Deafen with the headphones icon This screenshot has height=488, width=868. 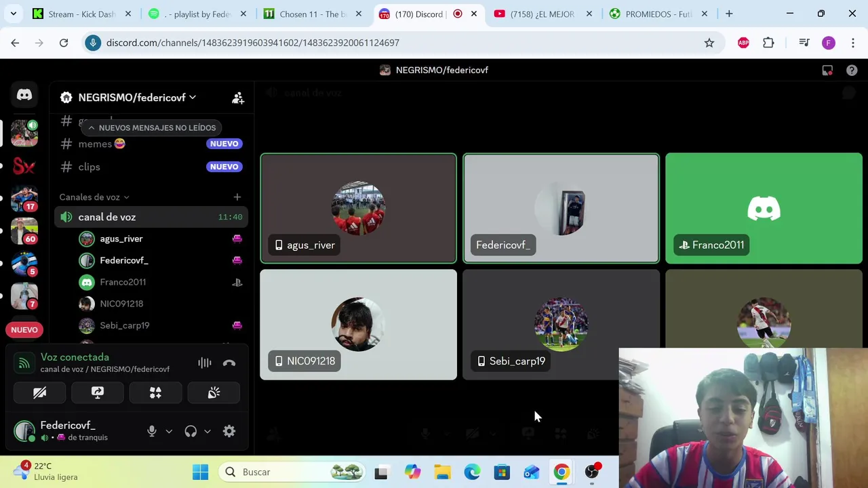[x=191, y=431]
